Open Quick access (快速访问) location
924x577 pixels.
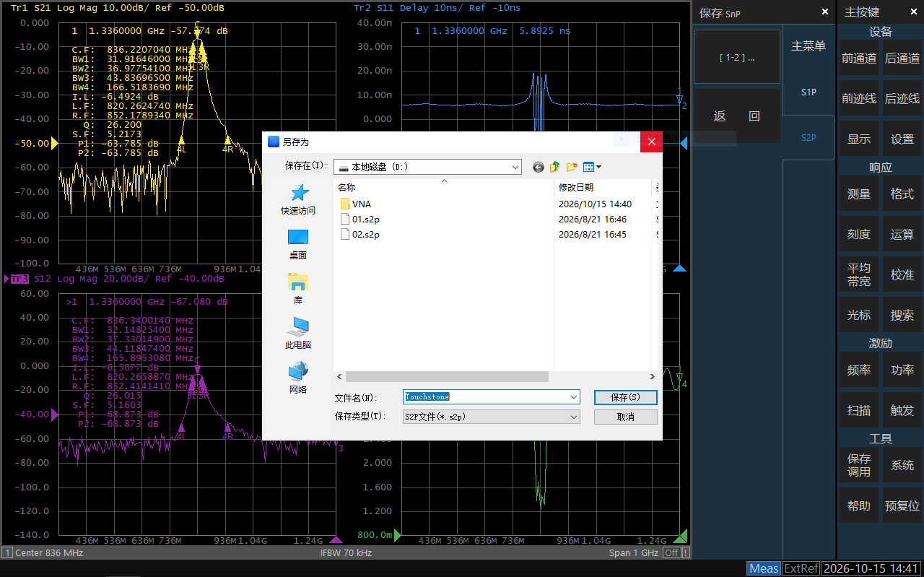coord(298,200)
